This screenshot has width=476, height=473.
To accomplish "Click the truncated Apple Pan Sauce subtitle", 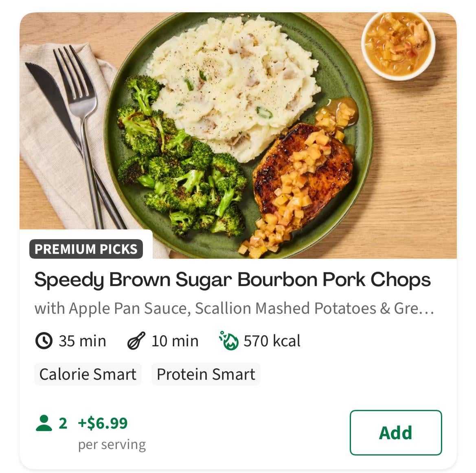I will [234, 308].
